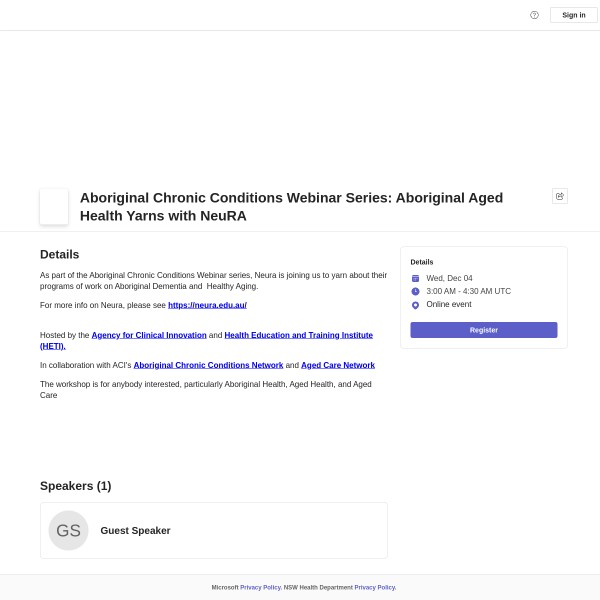The image size is (600, 600).
Task: Click the share event icon
Action: tap(560, 196)
